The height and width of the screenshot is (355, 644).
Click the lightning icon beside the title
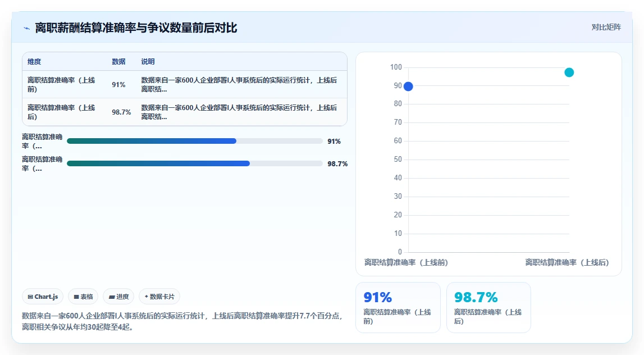pos(27,28)
